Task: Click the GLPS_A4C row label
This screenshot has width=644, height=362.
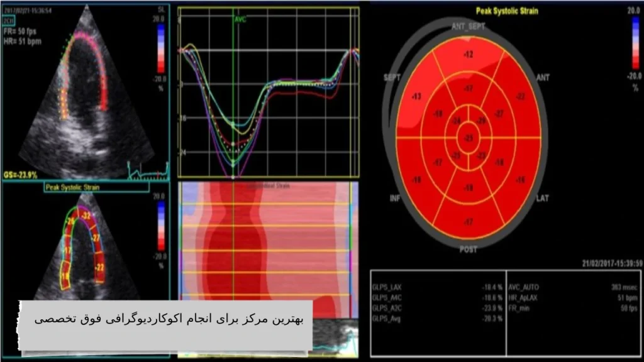Action: point(387,298)
